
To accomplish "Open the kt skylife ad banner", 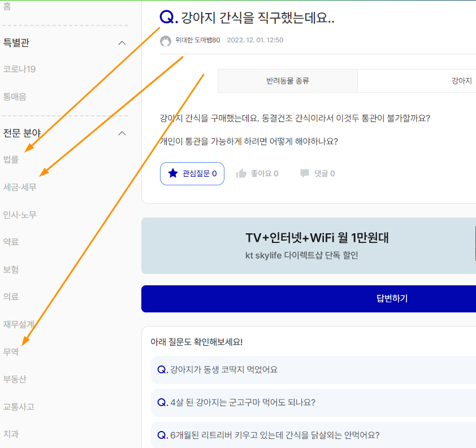I will coord(309,246).
